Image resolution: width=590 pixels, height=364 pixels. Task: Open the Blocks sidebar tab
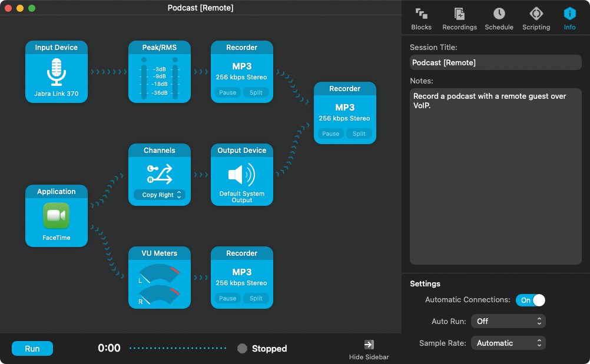click(x=421, y=19)
